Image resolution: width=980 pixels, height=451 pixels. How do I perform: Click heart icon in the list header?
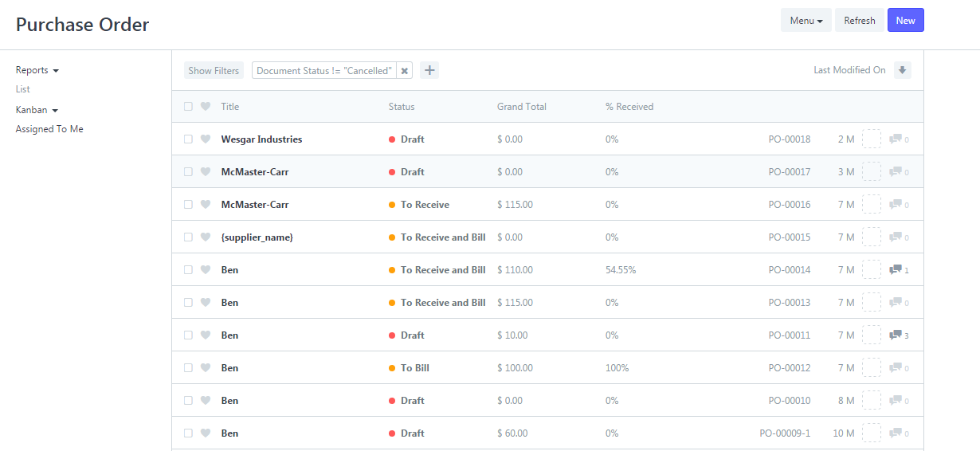(206, 106)
